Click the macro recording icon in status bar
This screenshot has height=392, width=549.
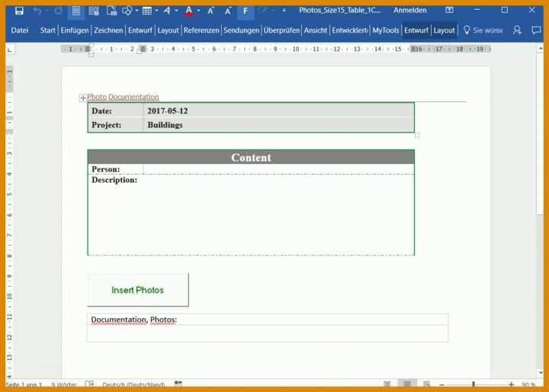(178, 384)
